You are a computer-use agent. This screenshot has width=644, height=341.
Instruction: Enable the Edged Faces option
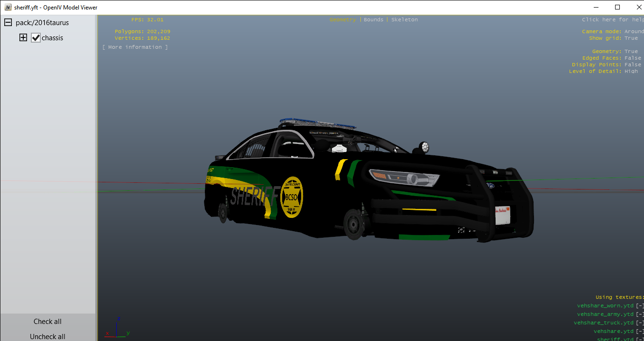632,58
